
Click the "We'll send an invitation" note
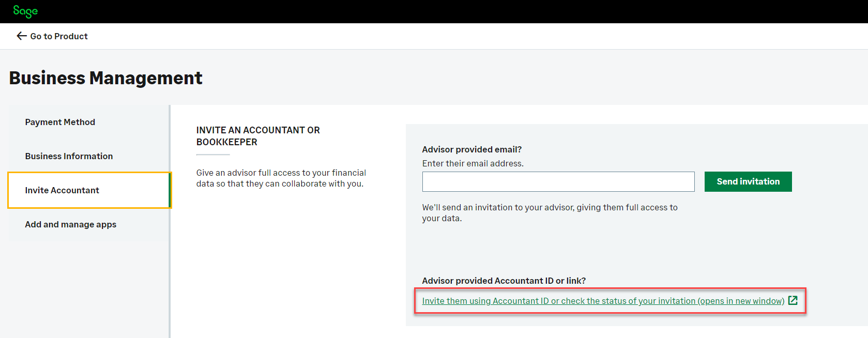click(x=549, y=212)
